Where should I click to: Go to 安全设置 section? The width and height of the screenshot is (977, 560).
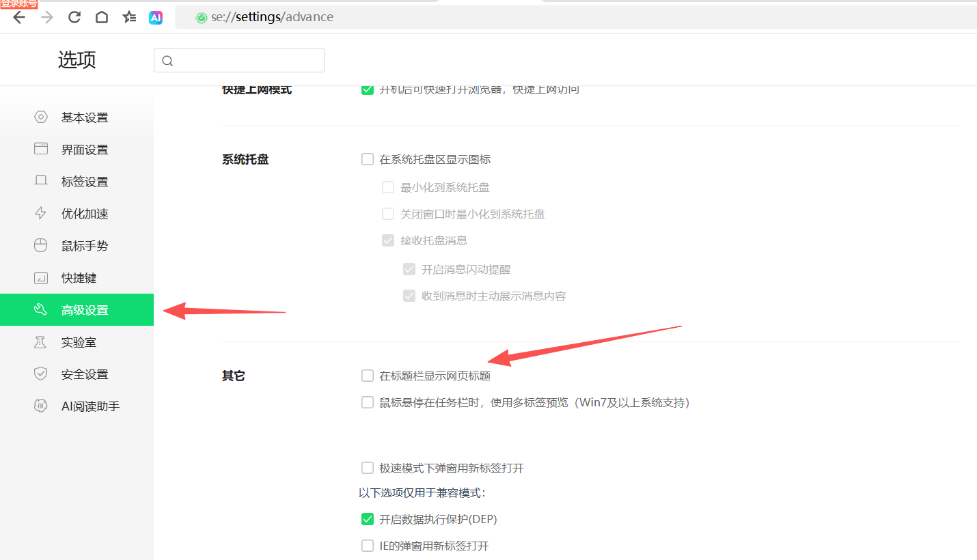pos(85,374)
